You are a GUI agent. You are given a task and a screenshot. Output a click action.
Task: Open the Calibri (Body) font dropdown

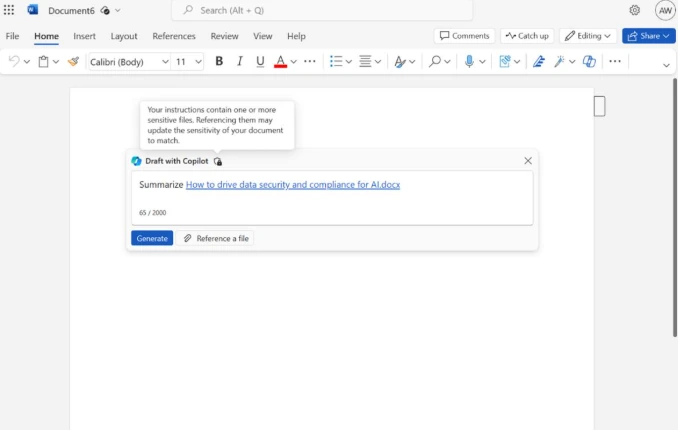tap(129, 62)
